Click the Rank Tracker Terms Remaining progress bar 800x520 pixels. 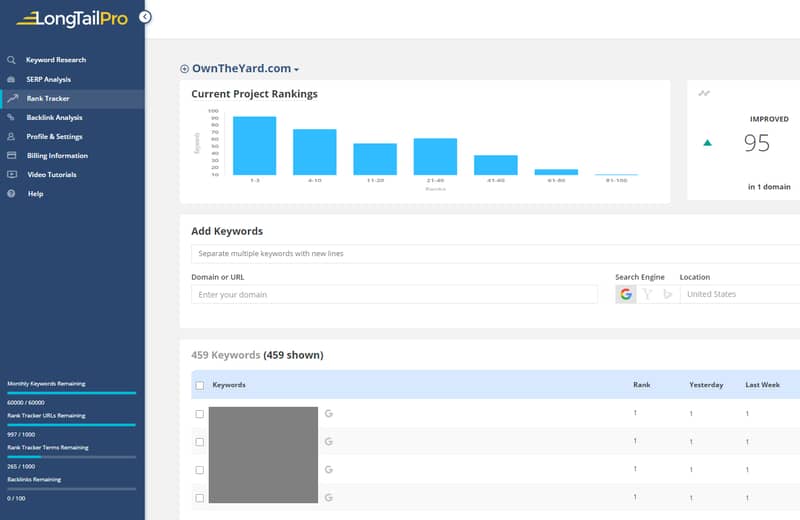click(x=71, y=457)
